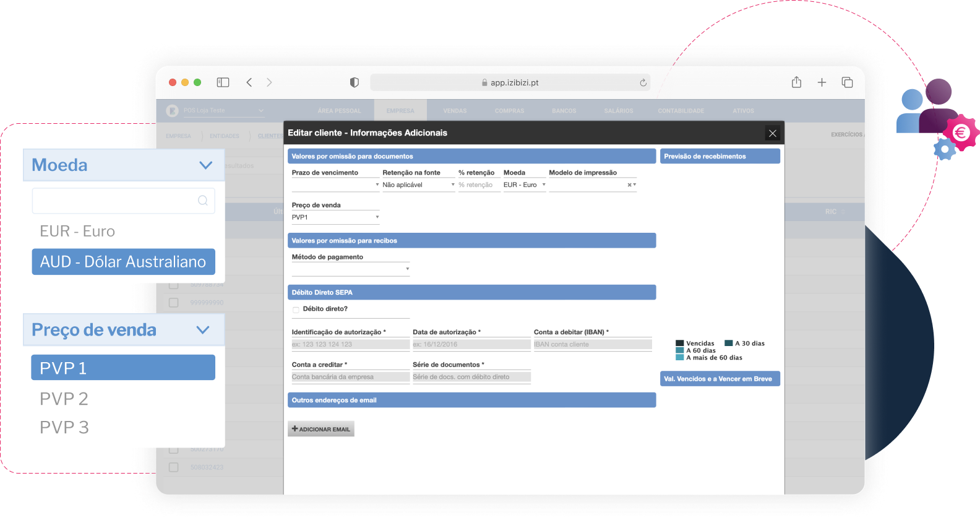Click the browser sidebar toggle icon

tap(223, 82)
